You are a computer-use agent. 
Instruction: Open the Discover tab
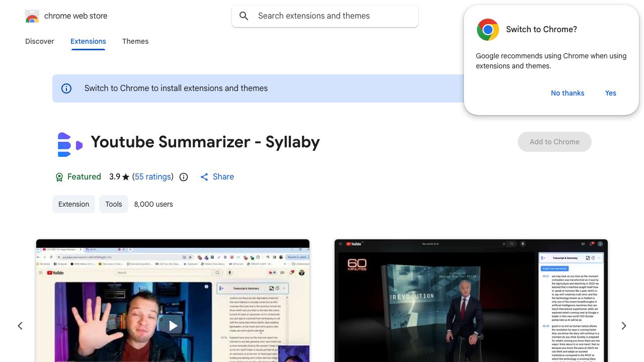click(x=40, y=41)
